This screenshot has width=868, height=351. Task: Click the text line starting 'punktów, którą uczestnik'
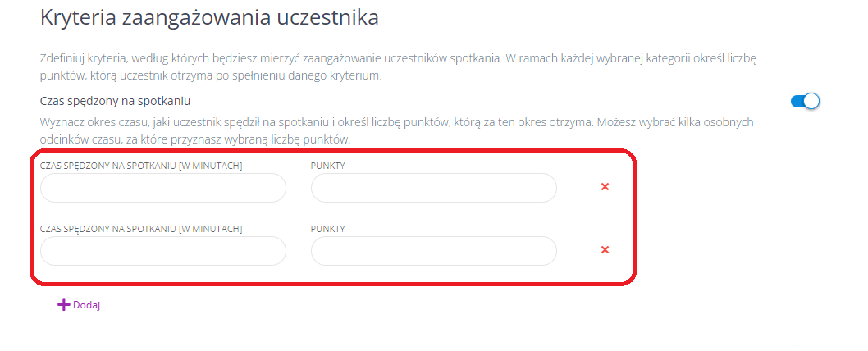(211, 75)
